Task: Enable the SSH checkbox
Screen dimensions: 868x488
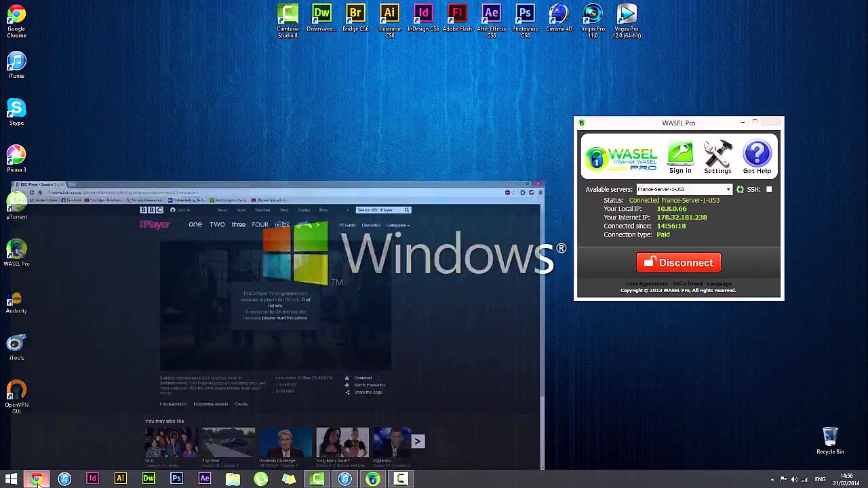Action: coord(769,190)
